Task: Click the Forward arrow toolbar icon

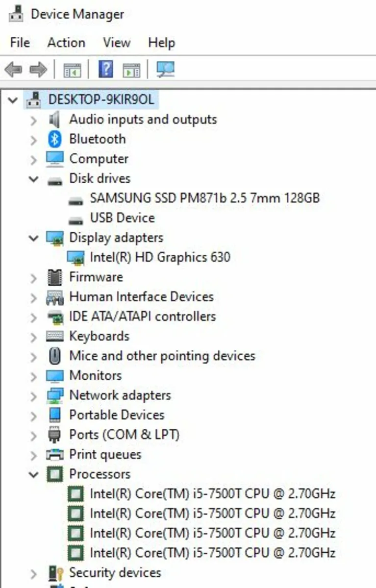Action: 38,70
